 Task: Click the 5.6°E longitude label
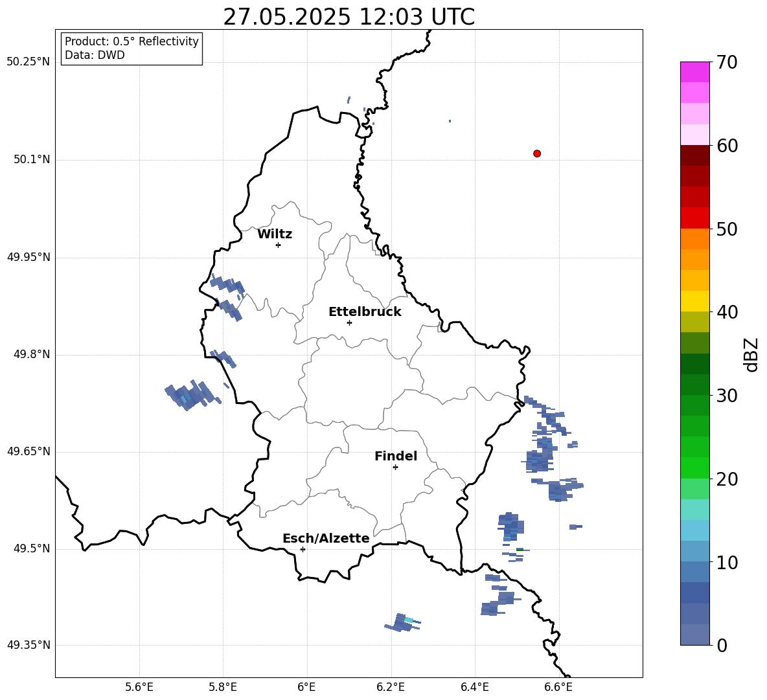click(x=139, y=687)
